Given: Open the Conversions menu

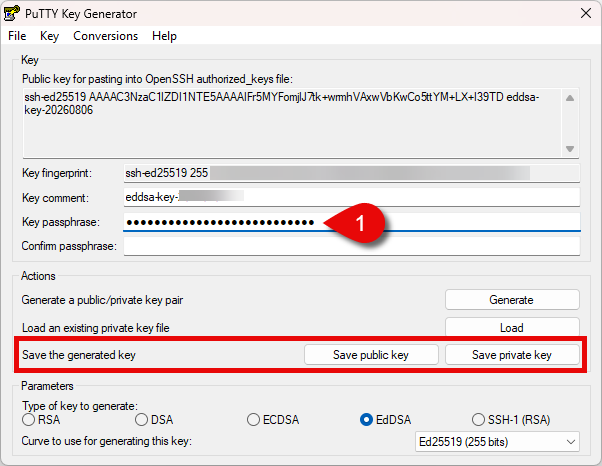Looking at the screenshot, I should [106, 36].
